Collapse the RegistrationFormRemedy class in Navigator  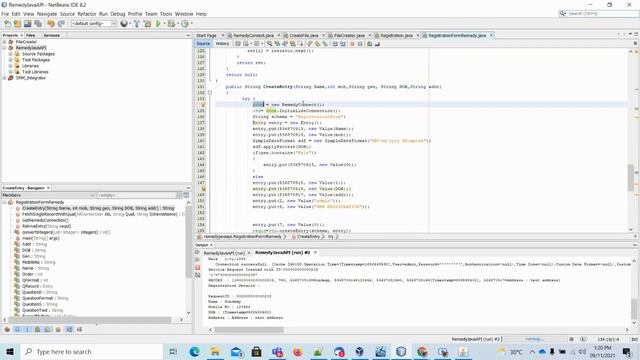point(4,202)
